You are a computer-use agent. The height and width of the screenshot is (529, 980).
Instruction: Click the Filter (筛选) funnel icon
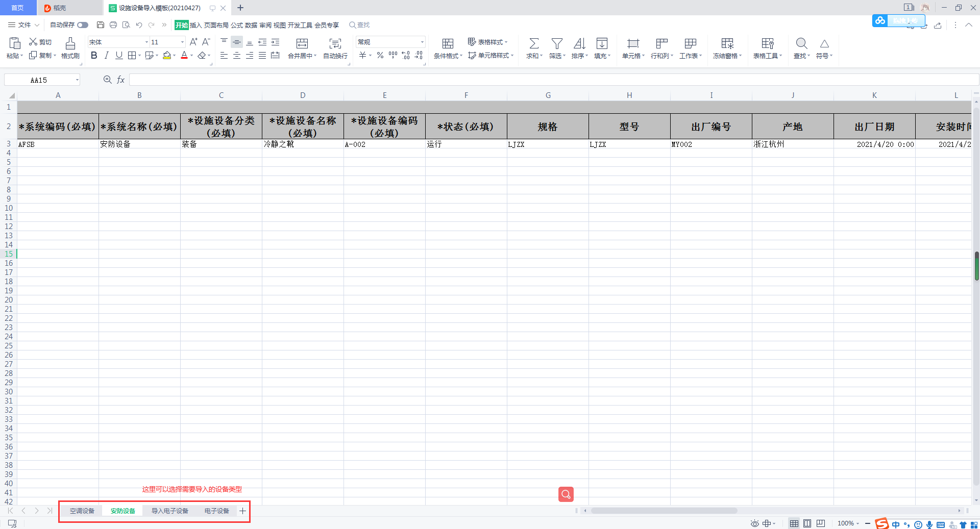click(557, 43)
